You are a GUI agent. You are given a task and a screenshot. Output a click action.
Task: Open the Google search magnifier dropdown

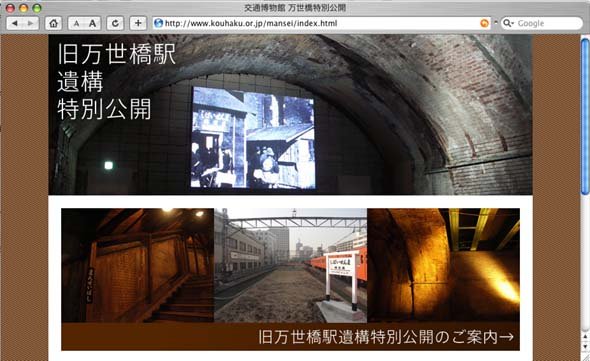coord(508,23)
